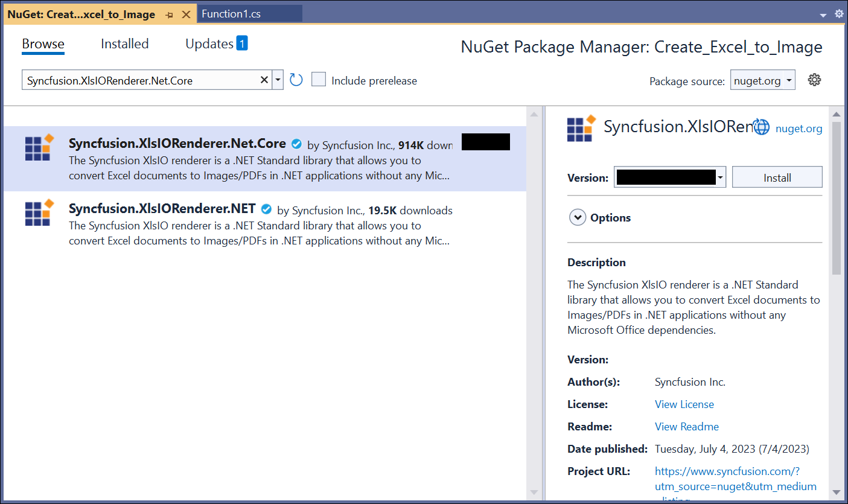
Task: Click Syncfusion.XlsIORenderer.Net.Core package logo in list
Action: (x=39, y=147)
